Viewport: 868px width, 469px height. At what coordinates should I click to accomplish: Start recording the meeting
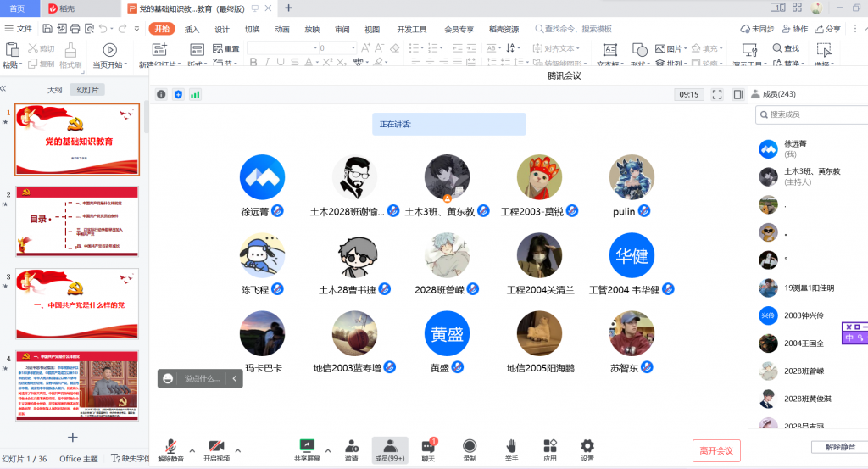[469, 447]
